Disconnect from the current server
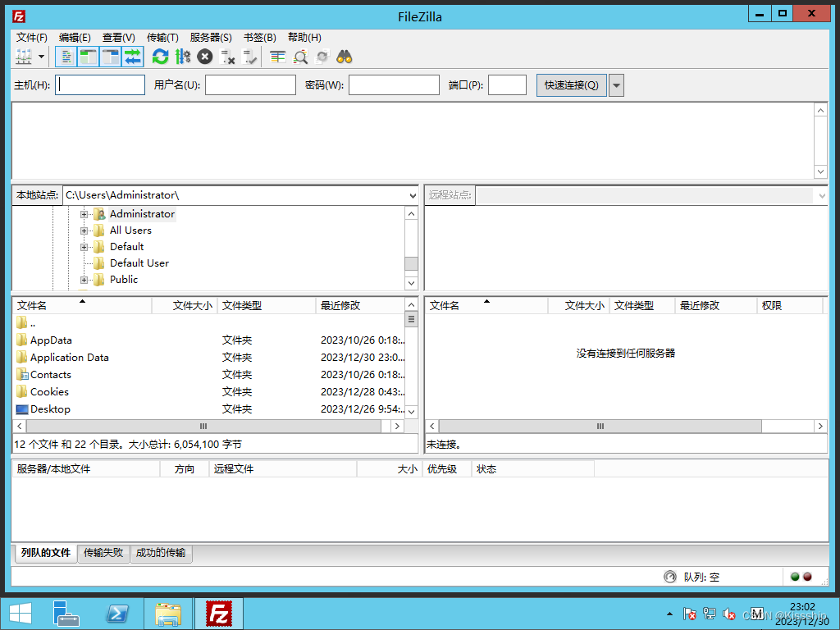This screenshot has height=630, width=840. 228,57
